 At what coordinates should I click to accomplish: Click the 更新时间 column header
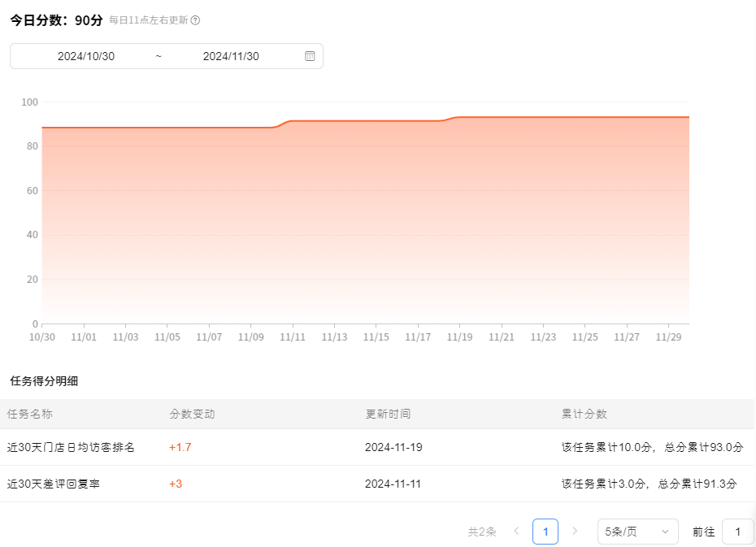(388, 414)
